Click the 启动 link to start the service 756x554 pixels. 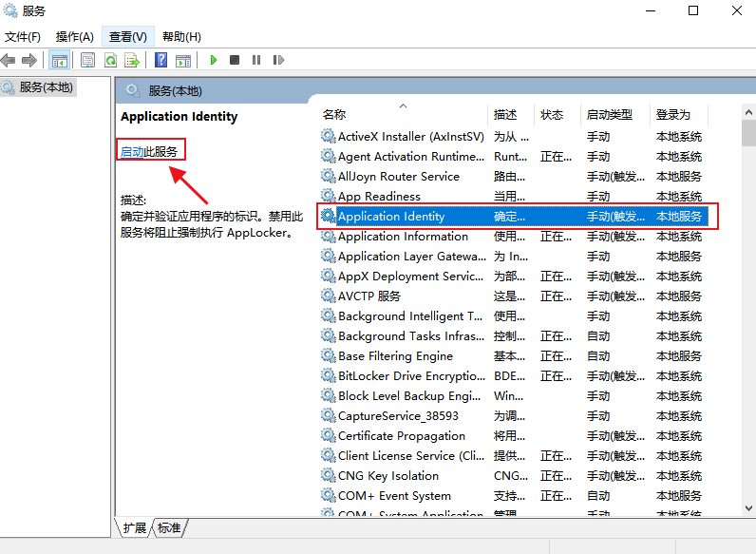coord(132,151)
